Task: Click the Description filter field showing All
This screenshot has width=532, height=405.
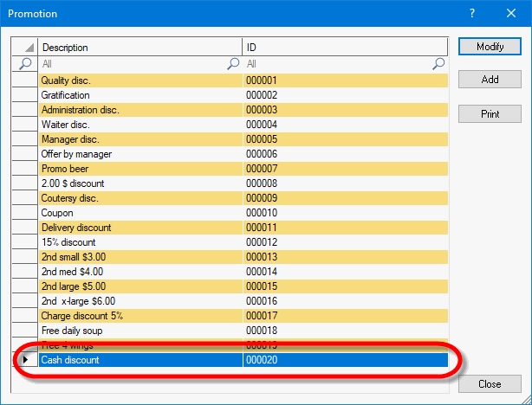Action: [x=130, y=64]
